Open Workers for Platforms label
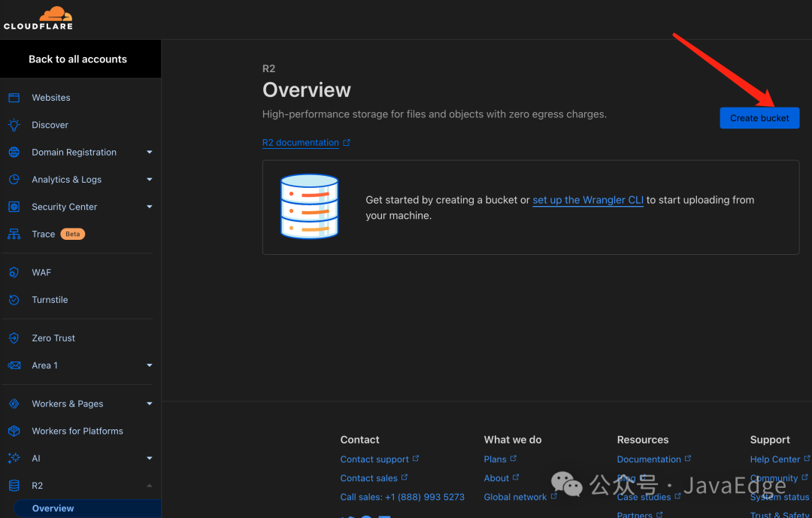 point(77,431)
